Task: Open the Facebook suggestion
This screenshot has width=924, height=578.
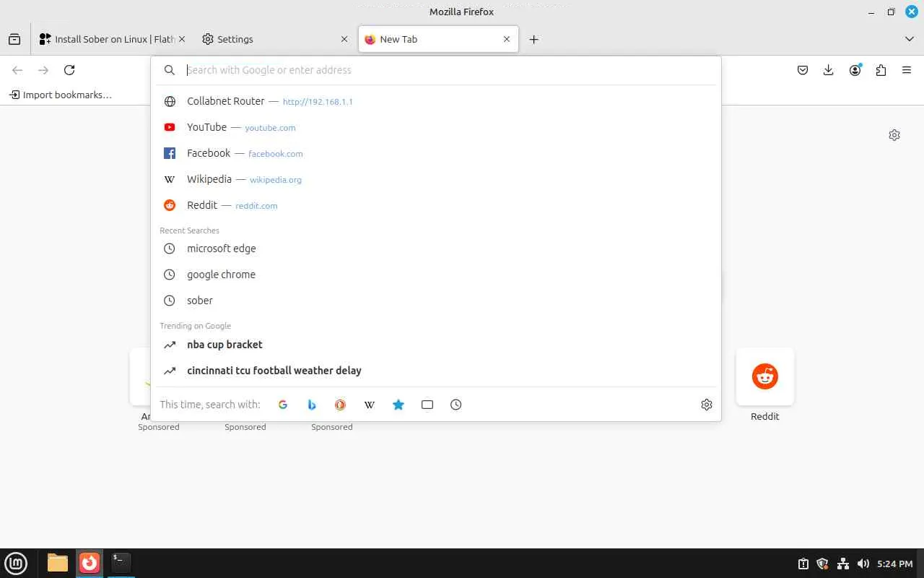Action: tap(436, 153)
